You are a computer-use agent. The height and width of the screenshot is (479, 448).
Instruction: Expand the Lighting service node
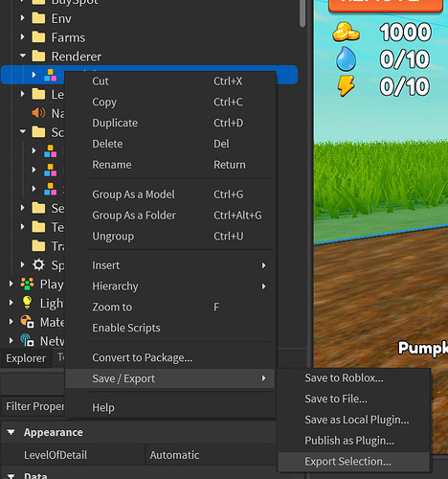pos(11,303)
